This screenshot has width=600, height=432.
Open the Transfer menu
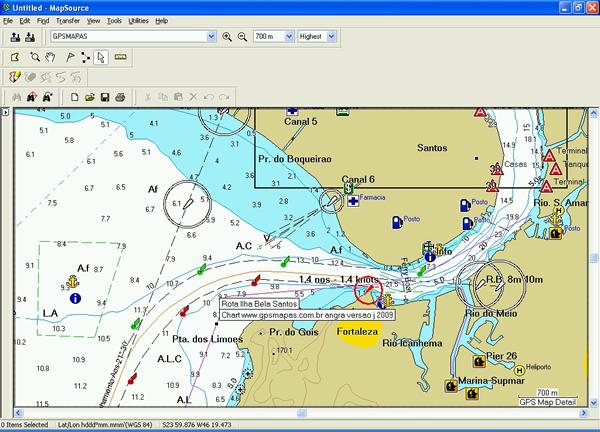[x=68, y=20]
